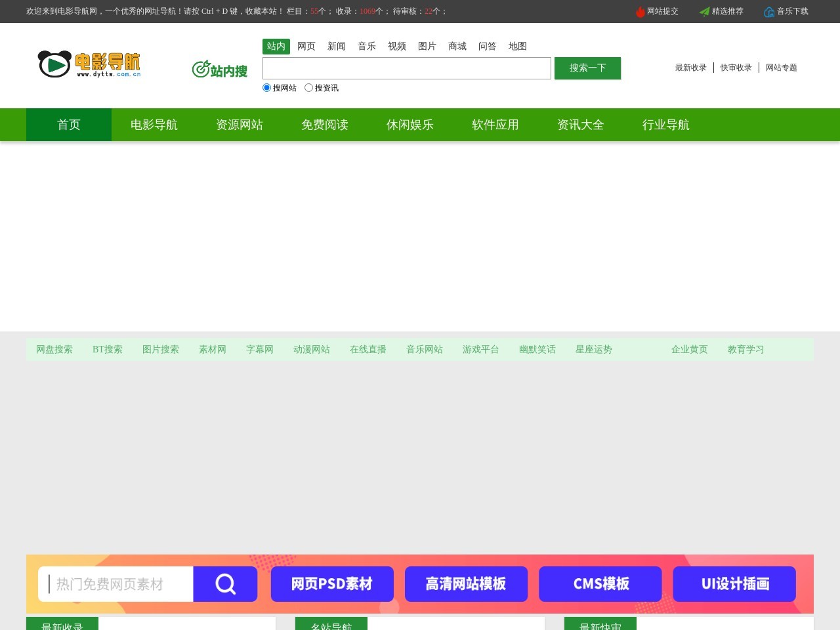Viewport: 840px width, 630px height.
Task: Open the 企业黄页 category link
Action: pyautogui.click(x=690, y=349)
